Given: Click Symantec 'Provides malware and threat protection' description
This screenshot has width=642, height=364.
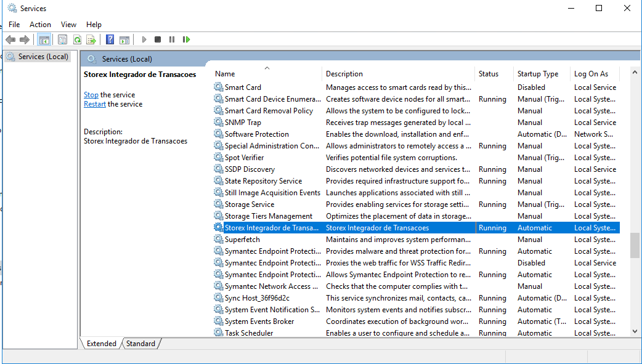Looking at the screenshot, I should pyautogui.click(x=398, y=251).
